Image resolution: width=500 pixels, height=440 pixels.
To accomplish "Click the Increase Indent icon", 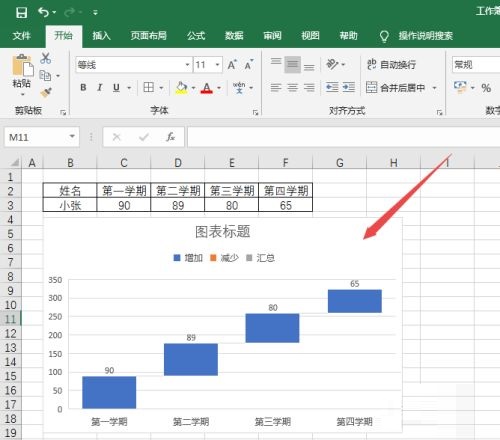I will (349, 87).
